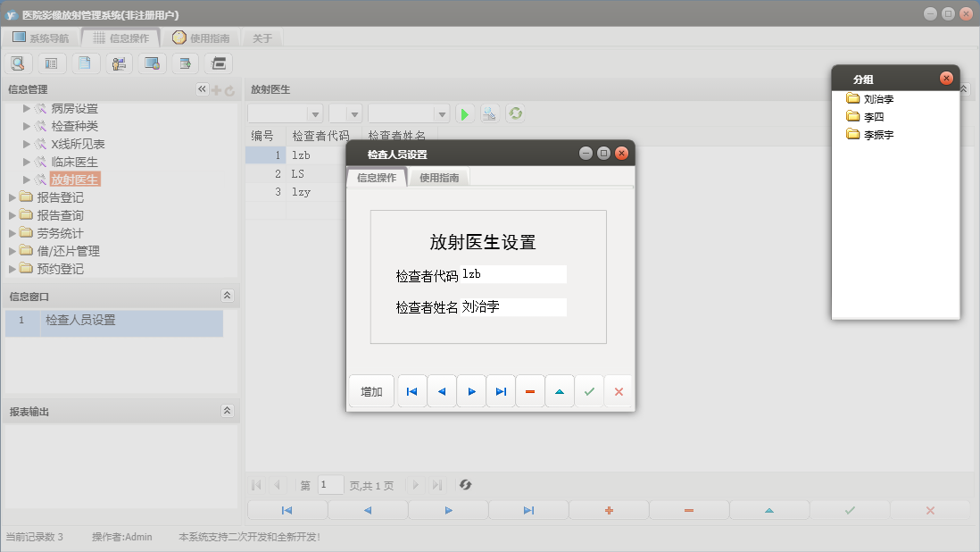This screenshot has width=980, height=552.
Task: Collapse the right 分组 panel header arrow
Action: (962, 88)
